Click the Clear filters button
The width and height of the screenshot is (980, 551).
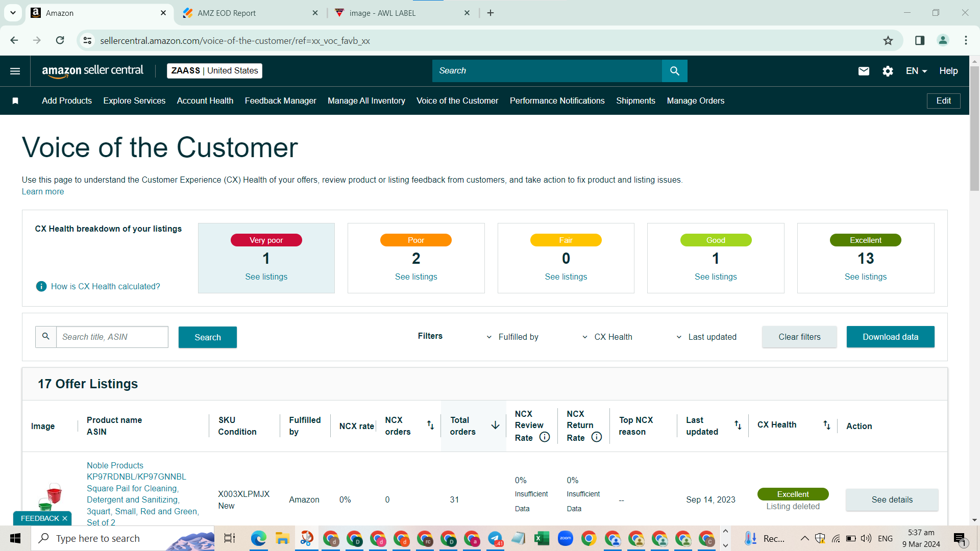800,337
